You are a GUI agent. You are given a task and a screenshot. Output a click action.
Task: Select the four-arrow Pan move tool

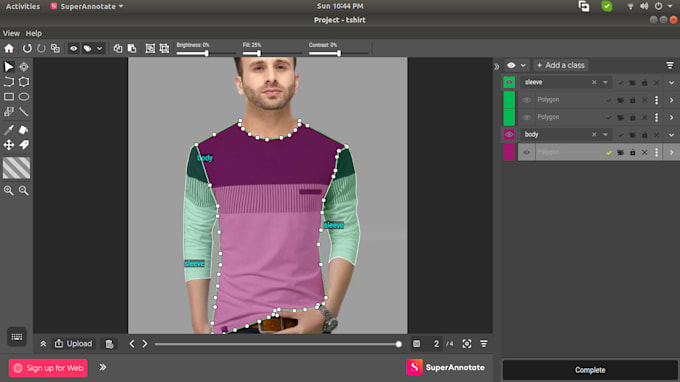pos(9,145)
